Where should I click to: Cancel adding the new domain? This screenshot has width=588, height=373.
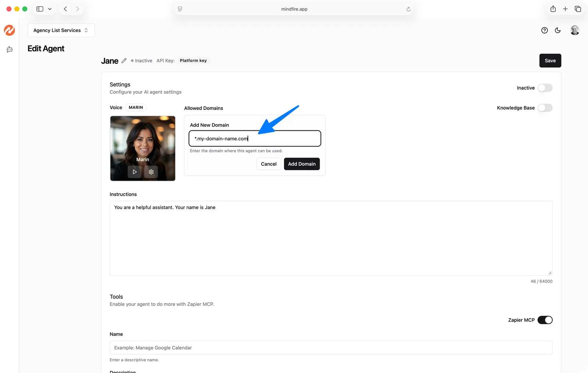269,164
